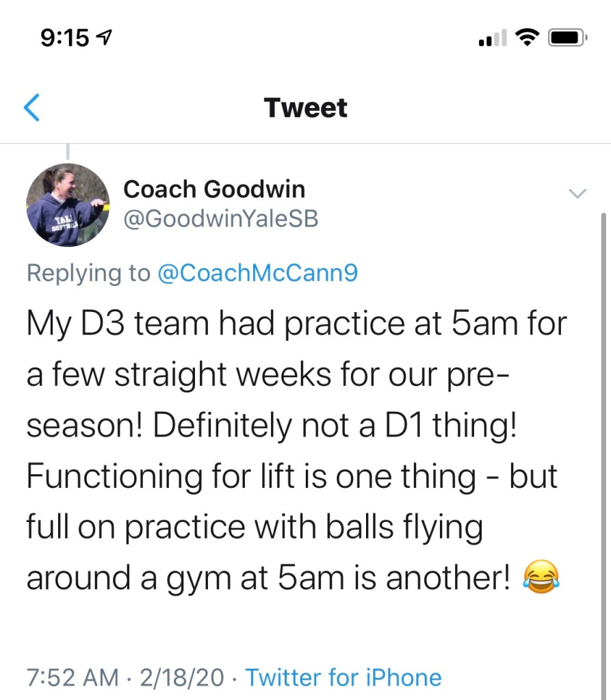Click the Twitter for iPhone source link
This screenshot has width=611, height=700.
click(343, 677)
